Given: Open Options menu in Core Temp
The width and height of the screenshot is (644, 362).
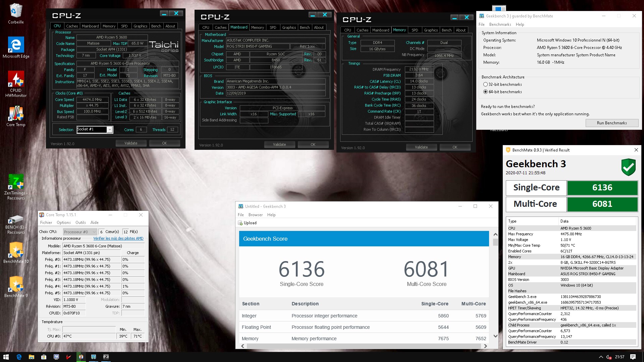Looking at the screenshot, I should pos(64,223).
